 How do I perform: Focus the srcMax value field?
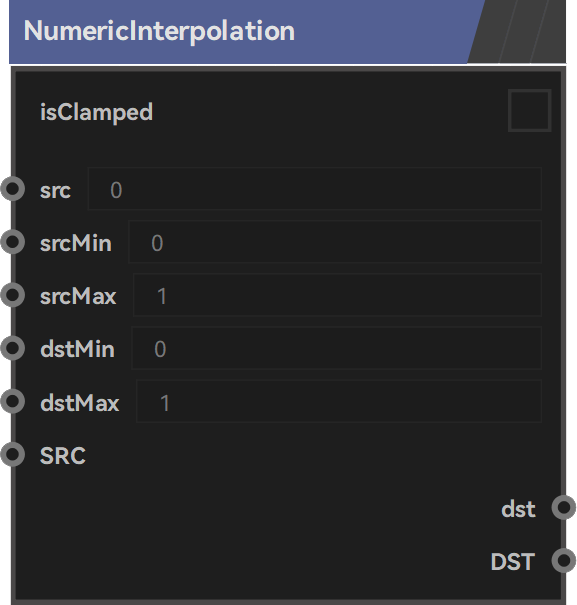[337, 295]
